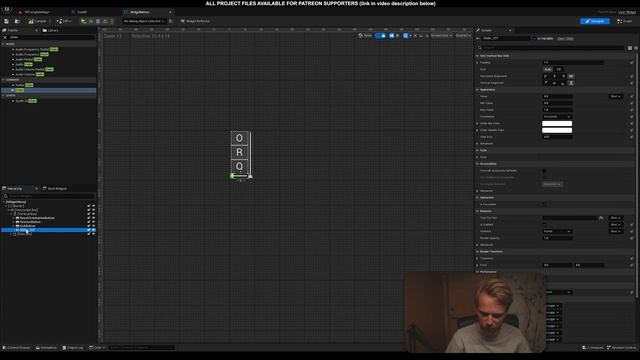The height and width of the screenshot is (360, 640).
Task: Select Audio Frequency Radial Slider in palette
Action: coord(35,49)
